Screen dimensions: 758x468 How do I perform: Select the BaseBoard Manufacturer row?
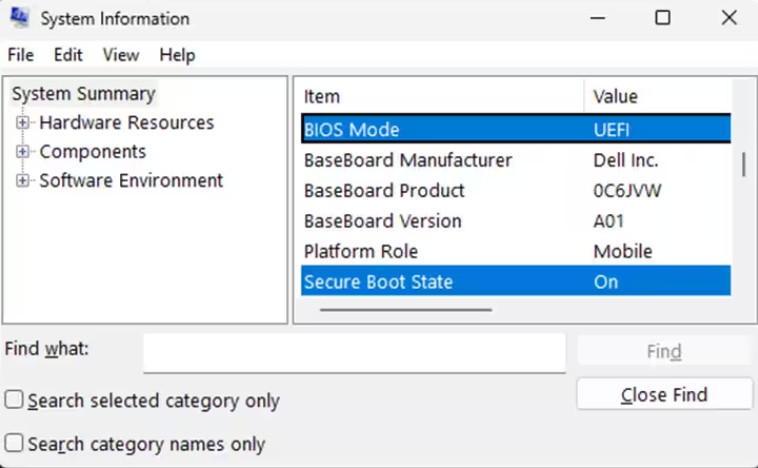pos(408,160)
